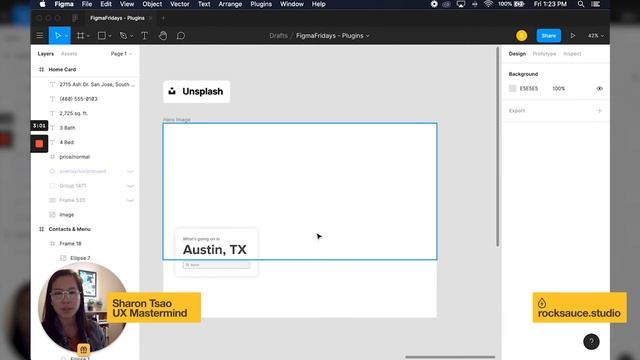Click the background hex value E5E5E5

tap(529, 89)
